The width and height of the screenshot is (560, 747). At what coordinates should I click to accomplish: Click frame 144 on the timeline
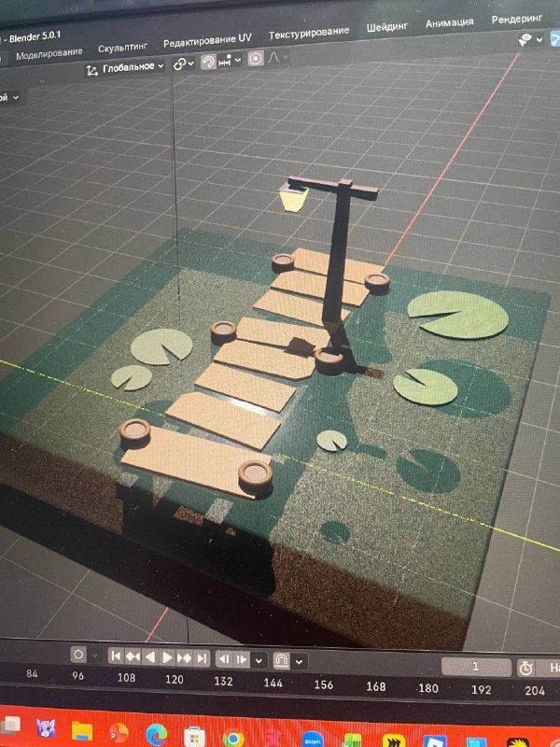click(x=273, y=684)
